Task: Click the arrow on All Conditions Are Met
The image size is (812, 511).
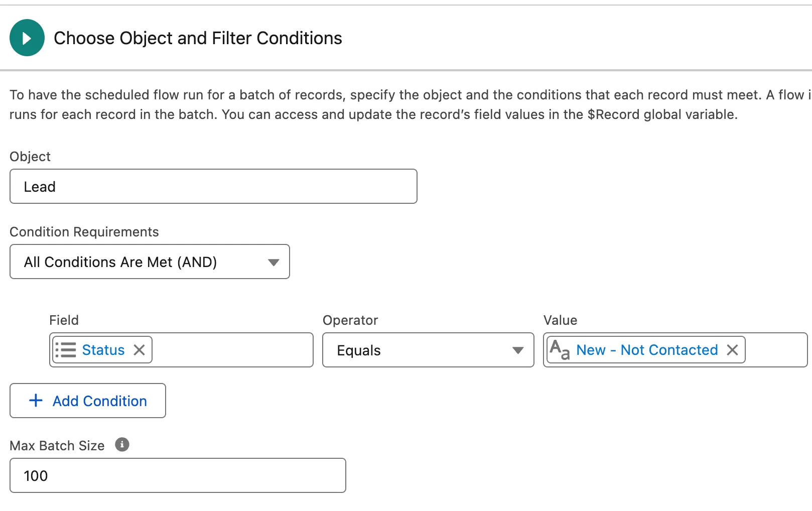Action: [x=274, y=262]
